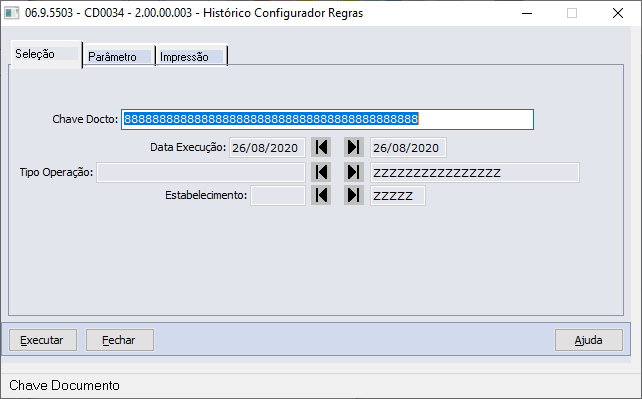Click the Chave Docto label
This screenshot has height=399, width=642.
[85, 119]
